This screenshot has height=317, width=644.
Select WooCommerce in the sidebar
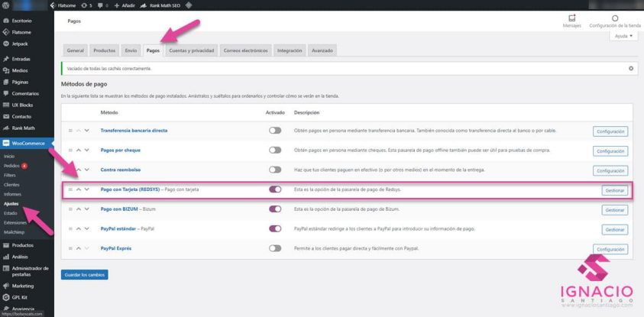[27, 143]
